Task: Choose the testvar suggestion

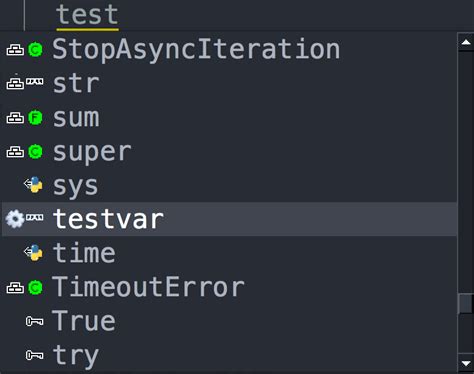Action: pos(230,219)
